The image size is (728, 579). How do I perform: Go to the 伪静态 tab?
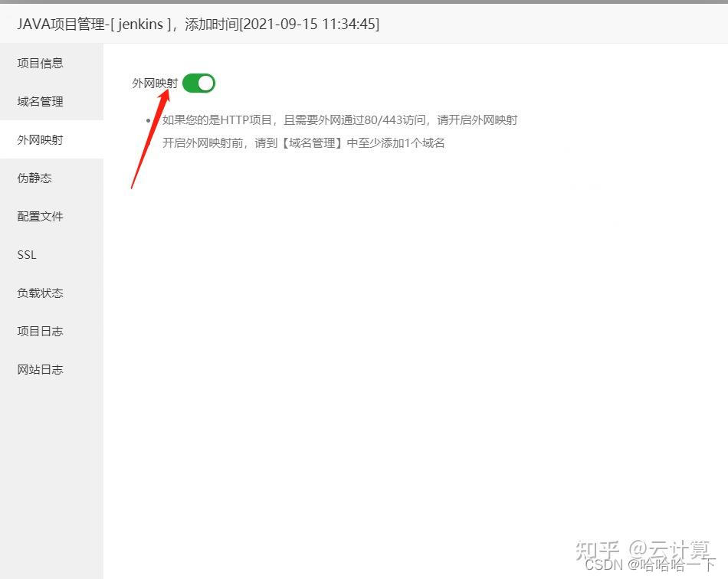(x=34, y=178)
